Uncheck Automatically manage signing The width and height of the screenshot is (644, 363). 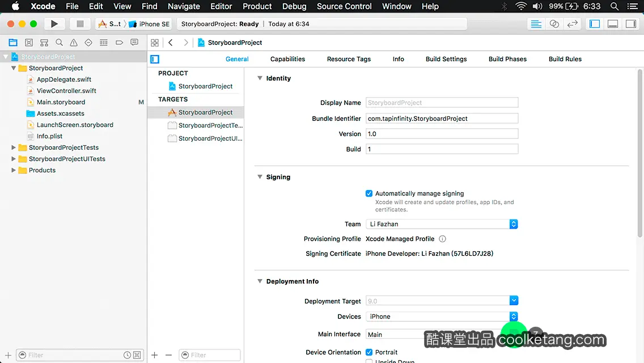369,193
